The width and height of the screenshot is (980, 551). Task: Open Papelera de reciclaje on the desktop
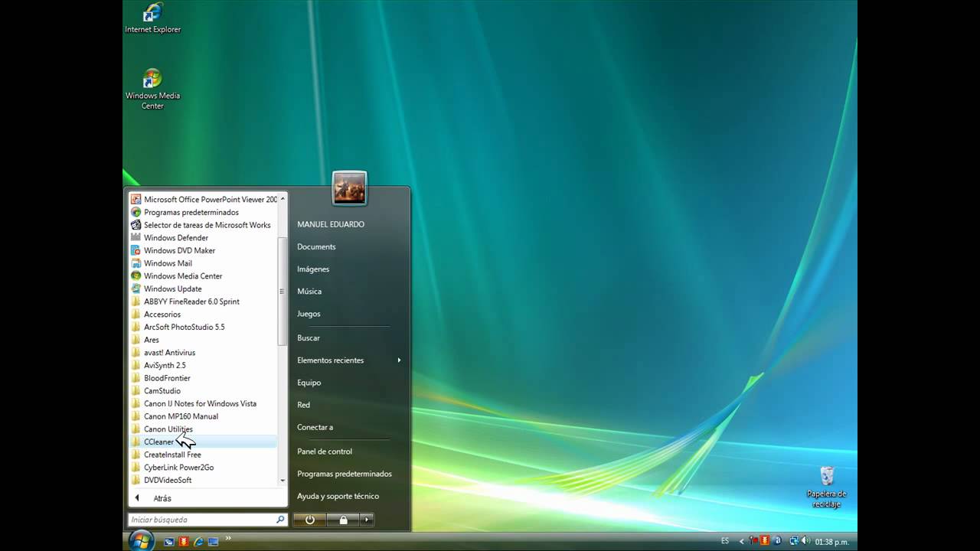click(x=826, y=487)
